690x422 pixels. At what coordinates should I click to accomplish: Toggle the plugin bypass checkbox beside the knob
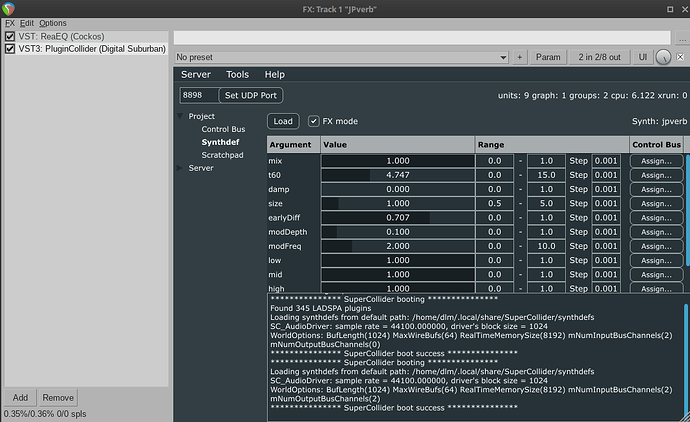[x=682, y=57]
